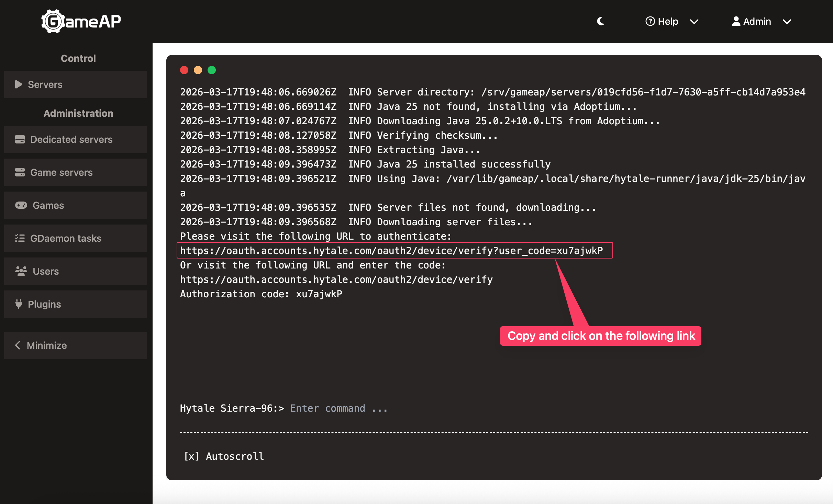
Task: Click the Admin user avatar icon
Action: coord(736,21)
